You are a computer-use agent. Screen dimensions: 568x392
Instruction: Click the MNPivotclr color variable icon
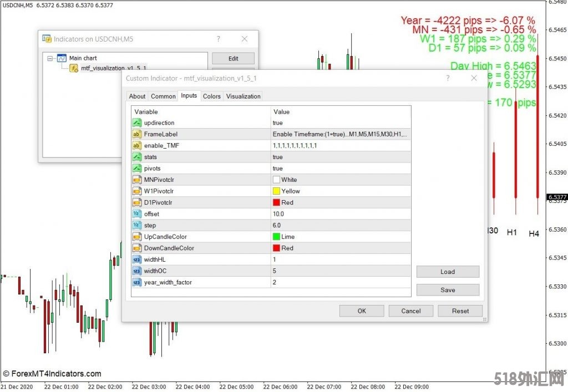point(137,180)
